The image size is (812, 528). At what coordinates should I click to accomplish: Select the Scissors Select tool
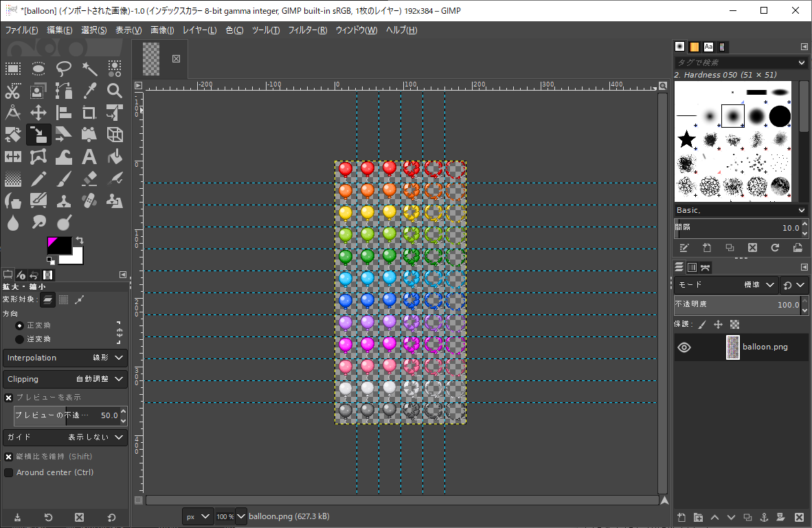click(13, 91)
